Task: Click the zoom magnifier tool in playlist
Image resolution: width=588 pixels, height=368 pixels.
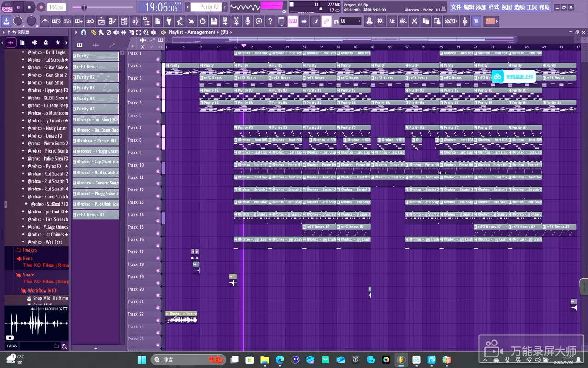Action: (146, 32)
